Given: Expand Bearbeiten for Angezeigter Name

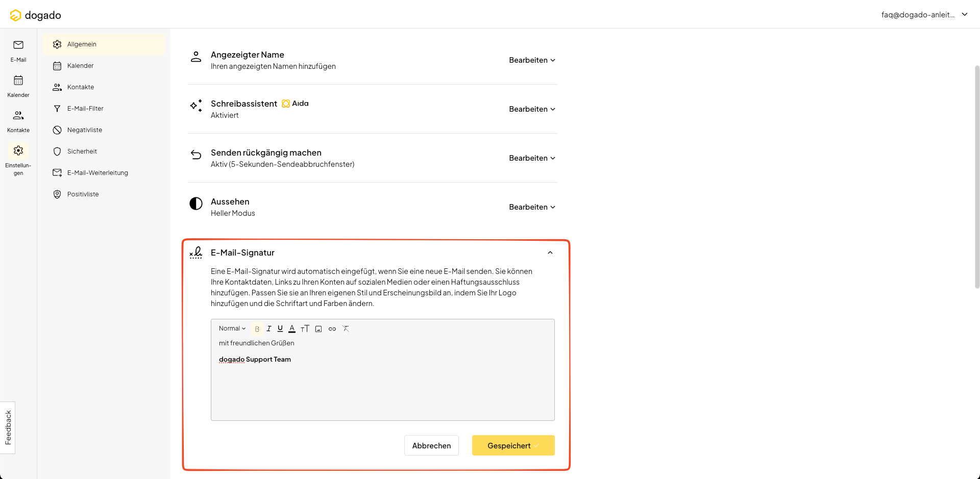Looking at the screenshot, I should pos(532,60).
